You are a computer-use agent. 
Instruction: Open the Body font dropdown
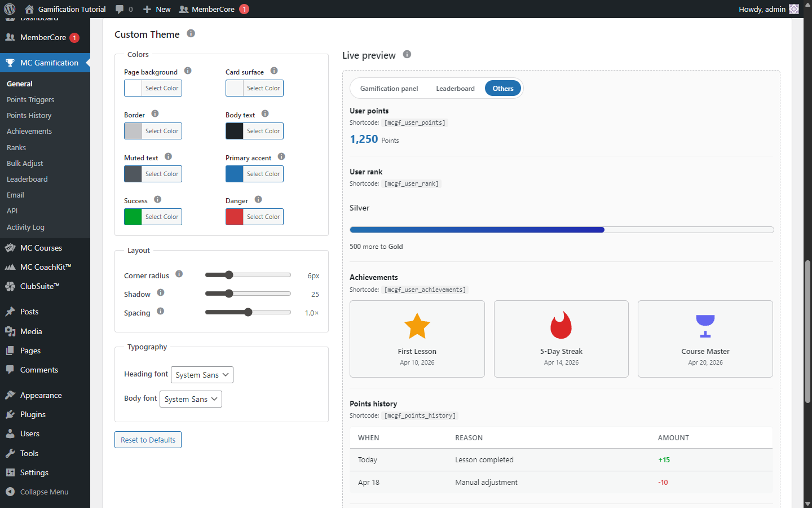click(x=191, y=399)
